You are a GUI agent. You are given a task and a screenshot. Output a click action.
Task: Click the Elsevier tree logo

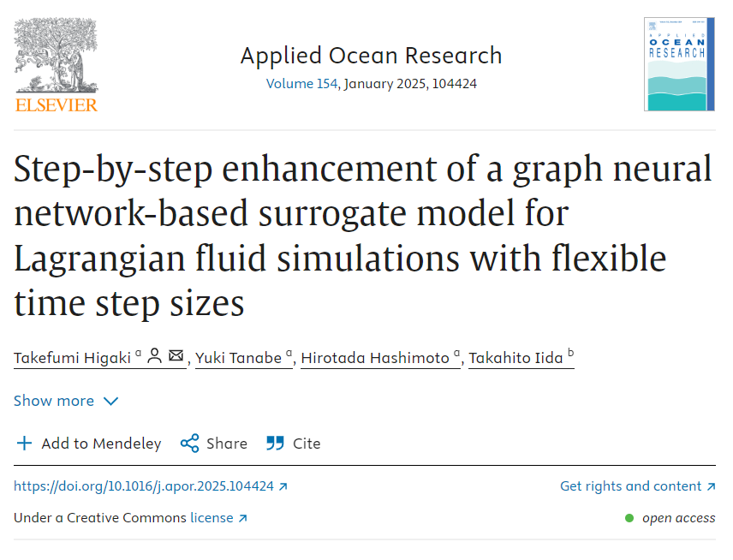click(x=57, y=56)
